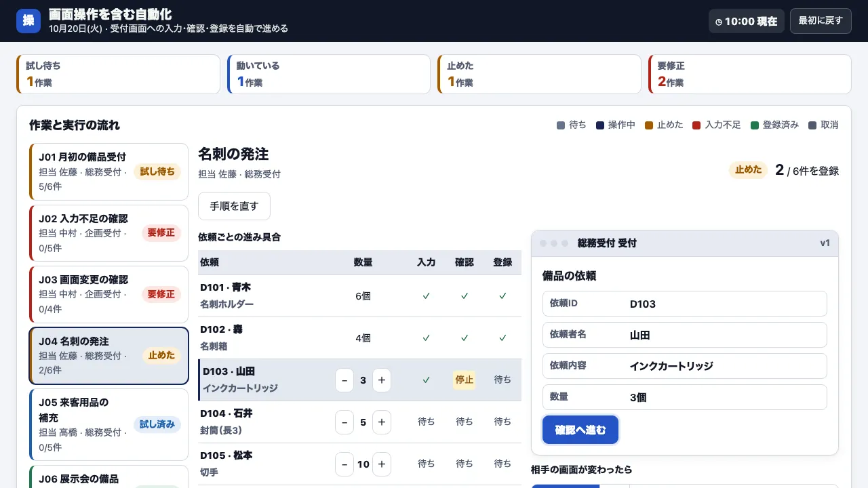Click the 操作中 legend color swatch
The width and height of the screenshot is (868, 488).
(x=599, y=125)
